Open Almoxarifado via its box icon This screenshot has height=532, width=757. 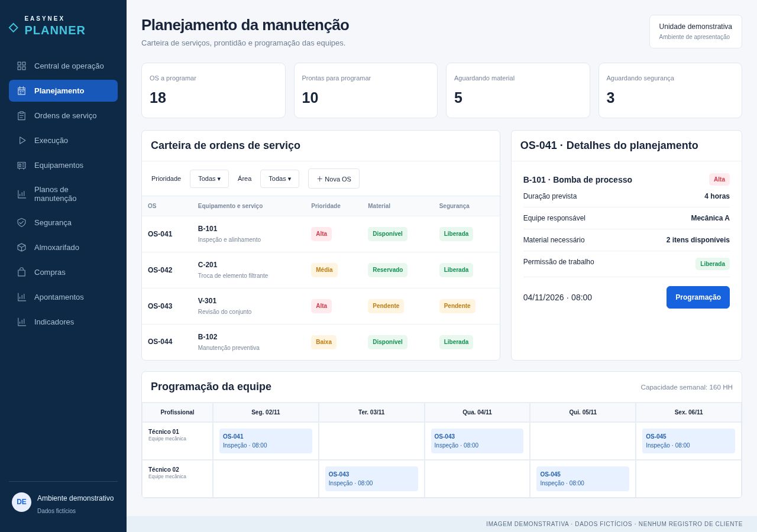point(21,248)
